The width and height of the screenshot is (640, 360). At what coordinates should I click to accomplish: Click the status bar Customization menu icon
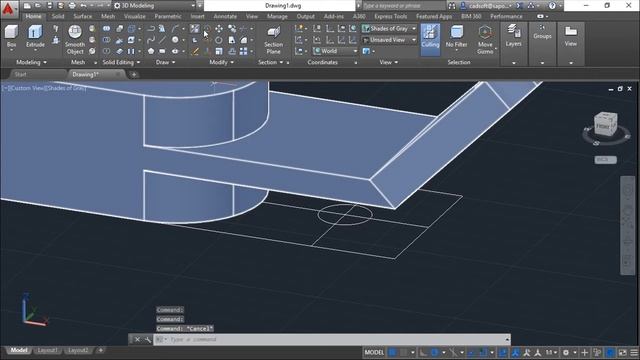pos(634,352)
